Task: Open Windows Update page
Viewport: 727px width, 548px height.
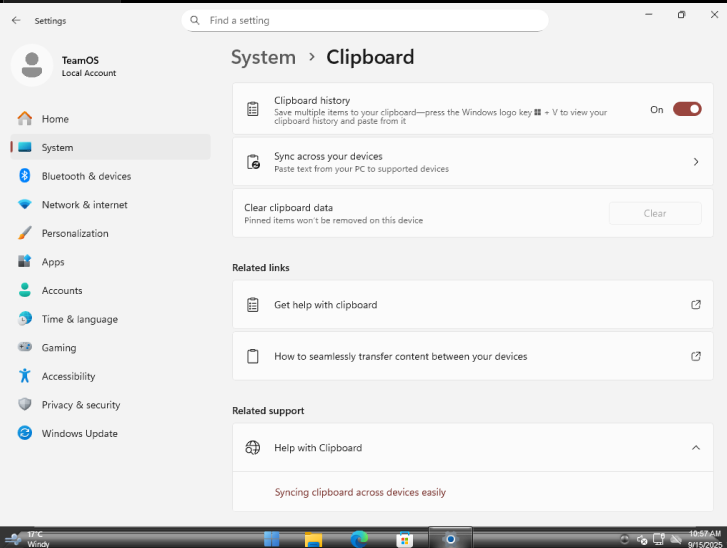Action: 110,433
